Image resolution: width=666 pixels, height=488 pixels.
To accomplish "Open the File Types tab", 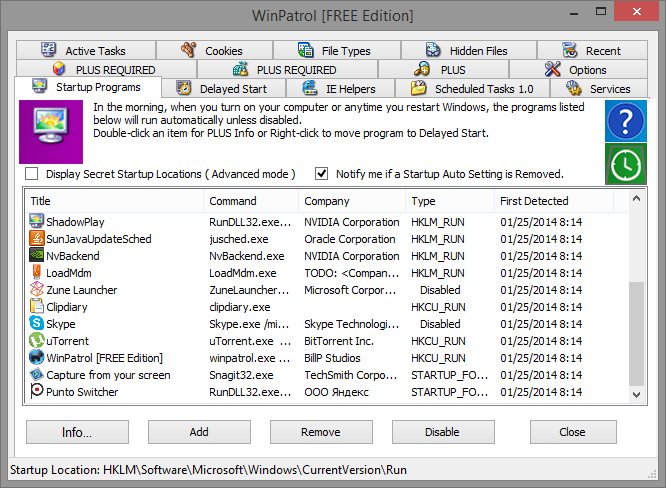I will tap(337, 50).
